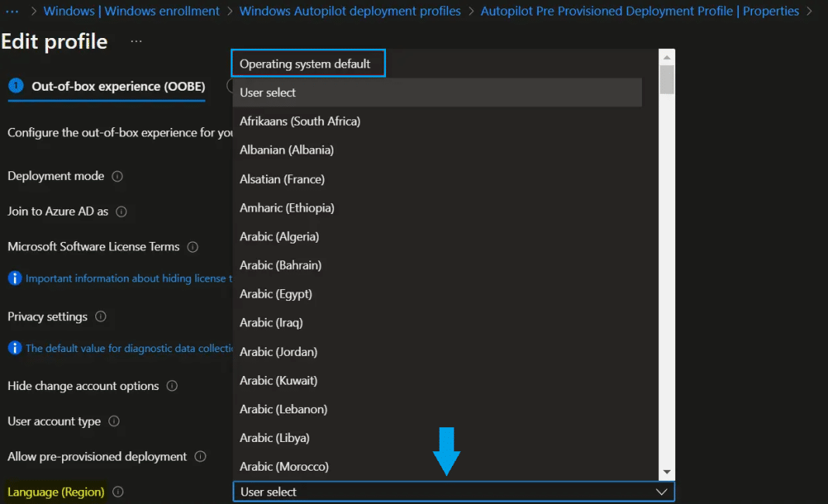Click the User account type info icon
The width and height of the screenshot is (828, 504).
coord(113,422)
